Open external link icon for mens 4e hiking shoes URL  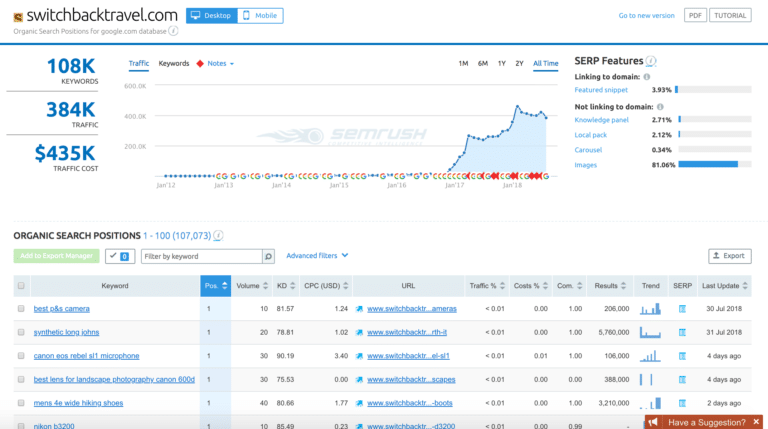pos(359,403)
